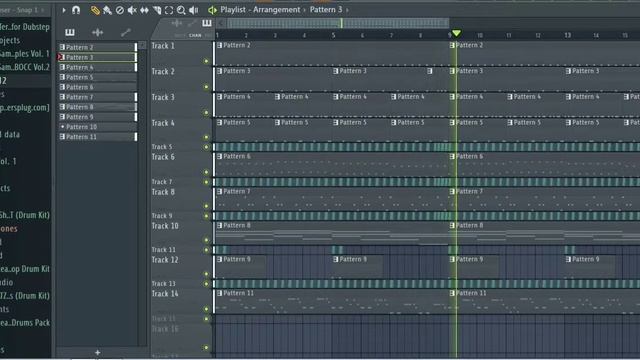Select the Paint brush tool
This screenshot has height=360, width=640.
click(x=107, y=10)
